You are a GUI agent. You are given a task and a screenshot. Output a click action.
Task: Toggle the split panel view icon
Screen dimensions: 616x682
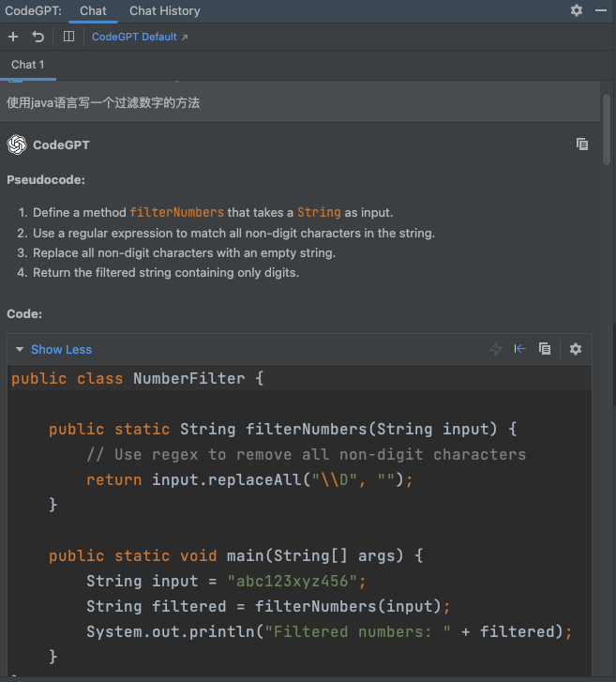pyautogui.click(x=68, y=36)
